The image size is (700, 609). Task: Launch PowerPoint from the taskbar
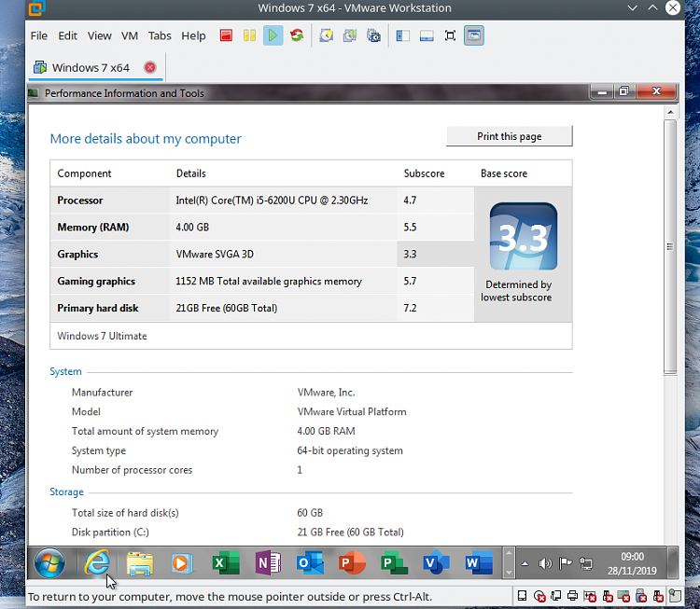[x=352, y=563]
